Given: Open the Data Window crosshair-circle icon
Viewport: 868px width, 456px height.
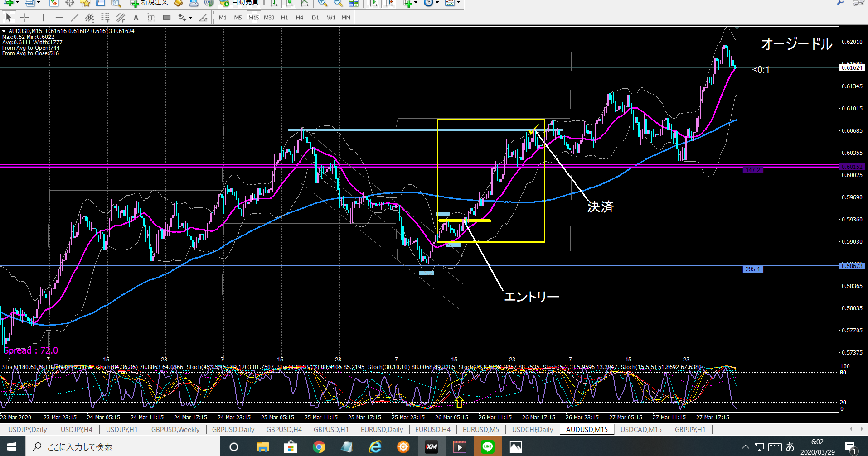Looking at the screenshot, I should coord(69,3).
